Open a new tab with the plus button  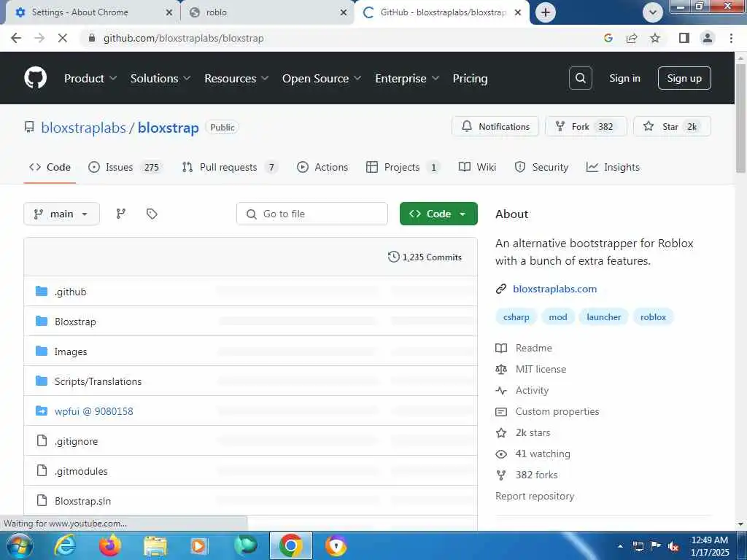click(x=546, y=12)
